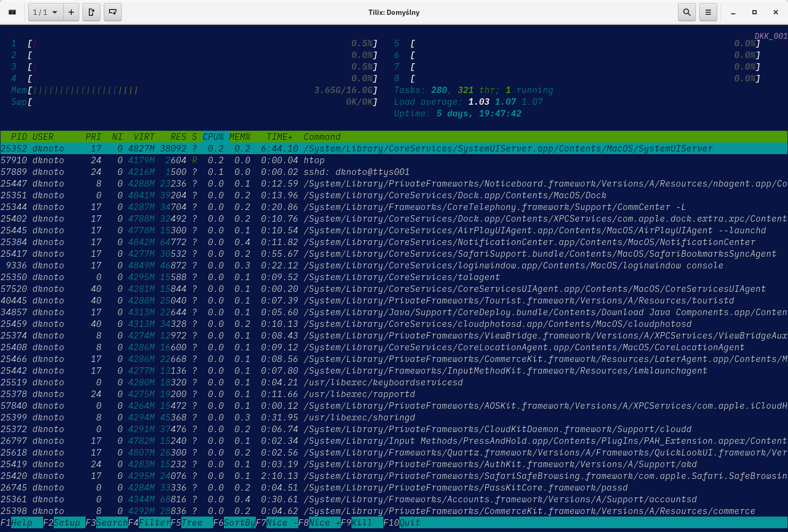Image resolution: width=788 pixels, height=532 pixels.
Task: Click the Swp usage meter
Action: [195, 102]
